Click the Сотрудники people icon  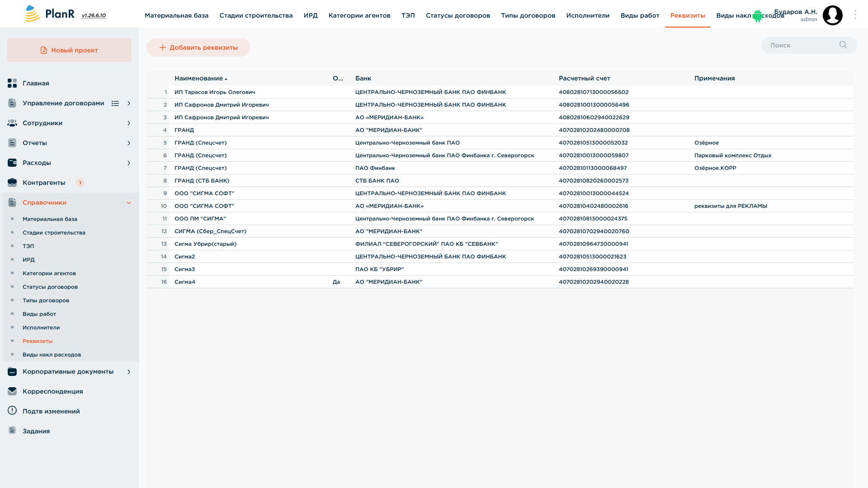(x=12, y=123)
